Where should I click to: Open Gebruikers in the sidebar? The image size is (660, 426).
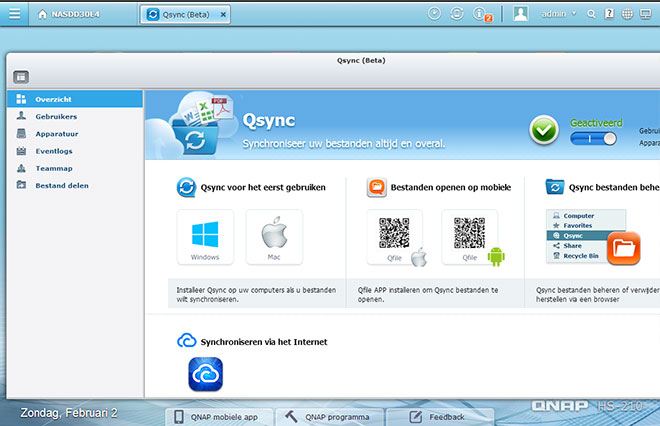75,116
